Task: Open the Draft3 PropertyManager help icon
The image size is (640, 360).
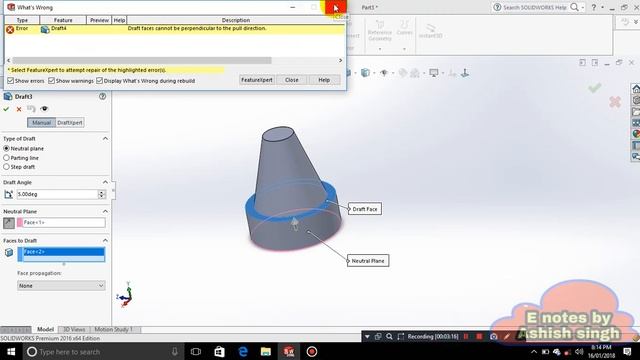Action: (x=102, y=96)
